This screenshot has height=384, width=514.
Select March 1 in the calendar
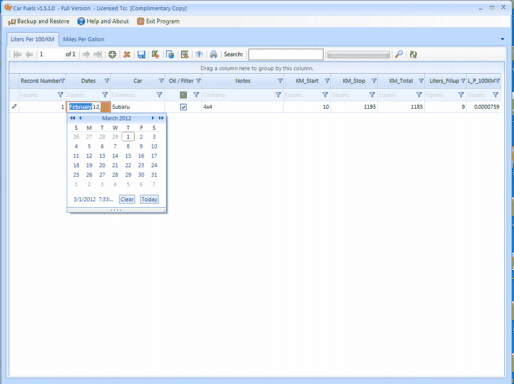(128, 137)
